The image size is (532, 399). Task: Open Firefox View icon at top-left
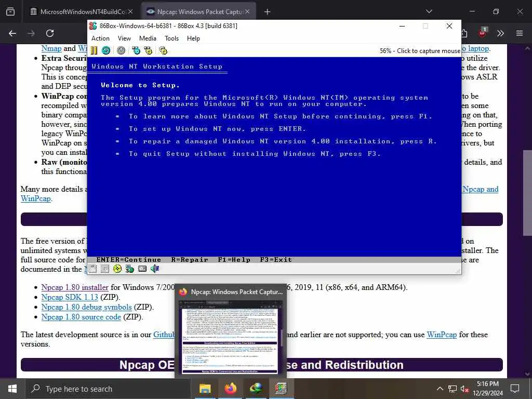(10, 12)
